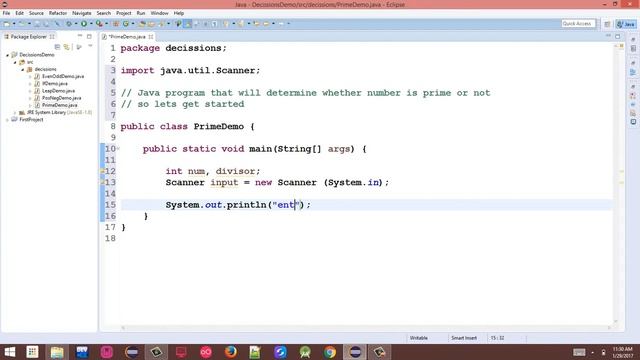Open the Debug configurations dropdown arrow
This screenshot has width=640, height=360.
(x=76, y=24)
